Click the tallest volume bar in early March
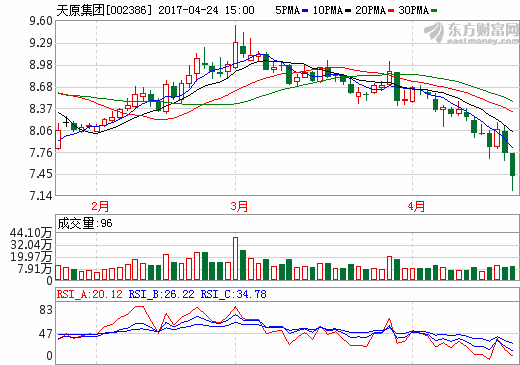This screenshot has width=520, height=365. coord(235,259)
